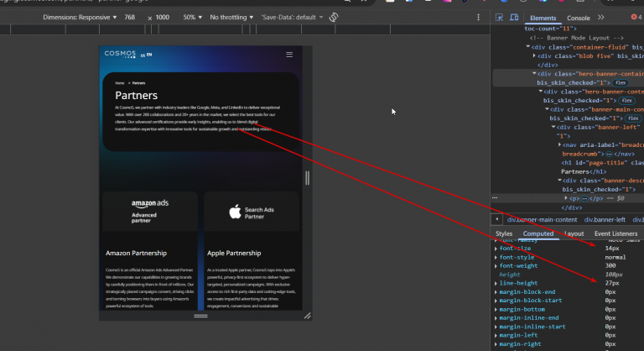Collapse the hero-banner-contain div node

(x=534, y=74)
